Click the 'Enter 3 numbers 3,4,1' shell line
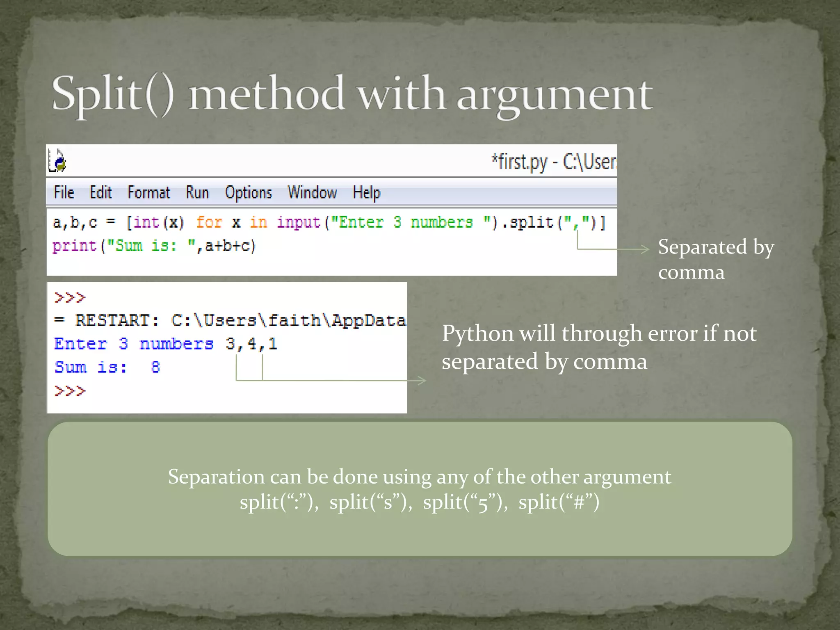The width and height of the screenshot is (840, 630). click(166, 344)
